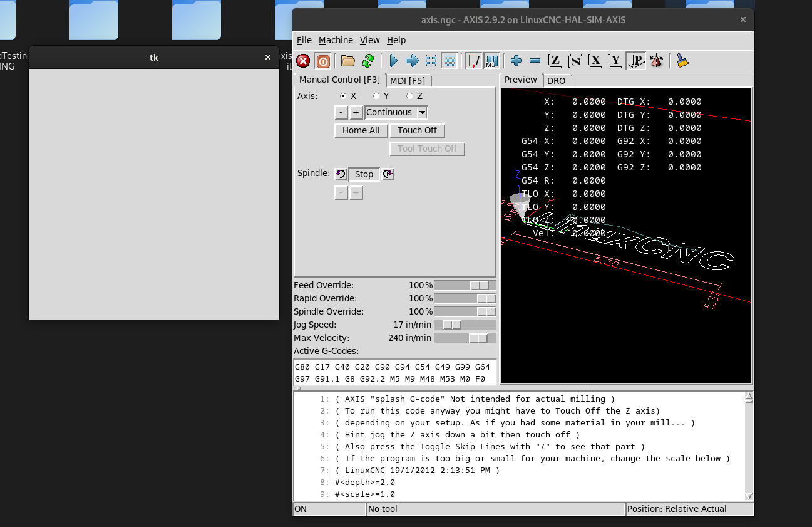This screenshot has width=812, height=527.
Task: Toggle the Machine Power button
Action: point(323,61)
